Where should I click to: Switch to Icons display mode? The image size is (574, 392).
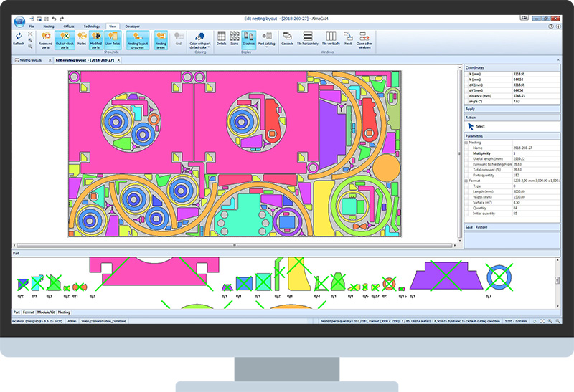coord(234,37)
